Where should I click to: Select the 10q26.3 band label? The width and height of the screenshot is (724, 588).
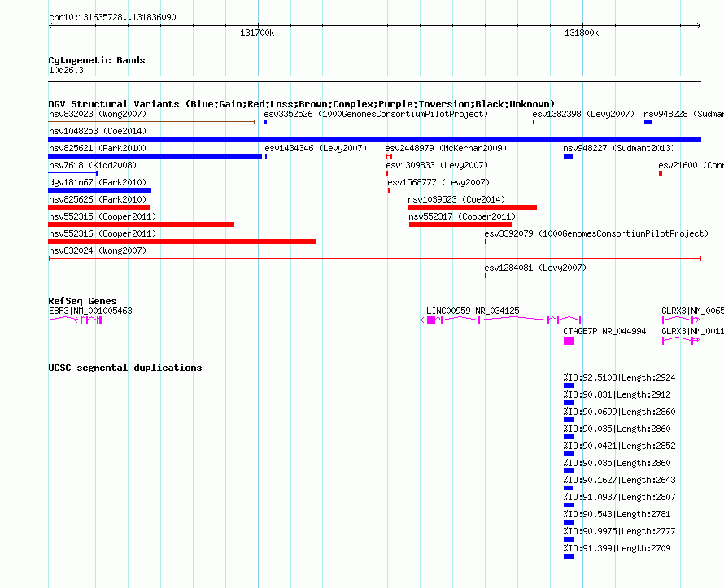click(66, 70)
